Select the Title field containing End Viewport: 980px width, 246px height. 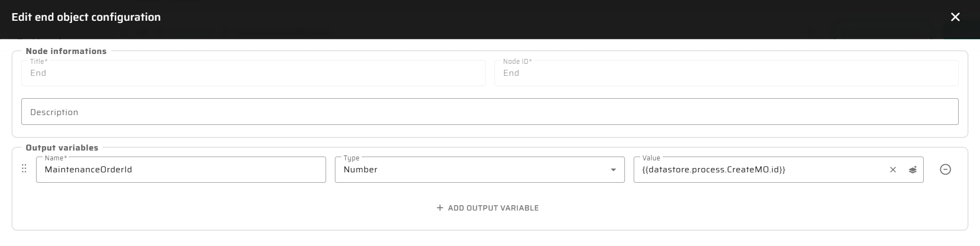tap(253, 73)
